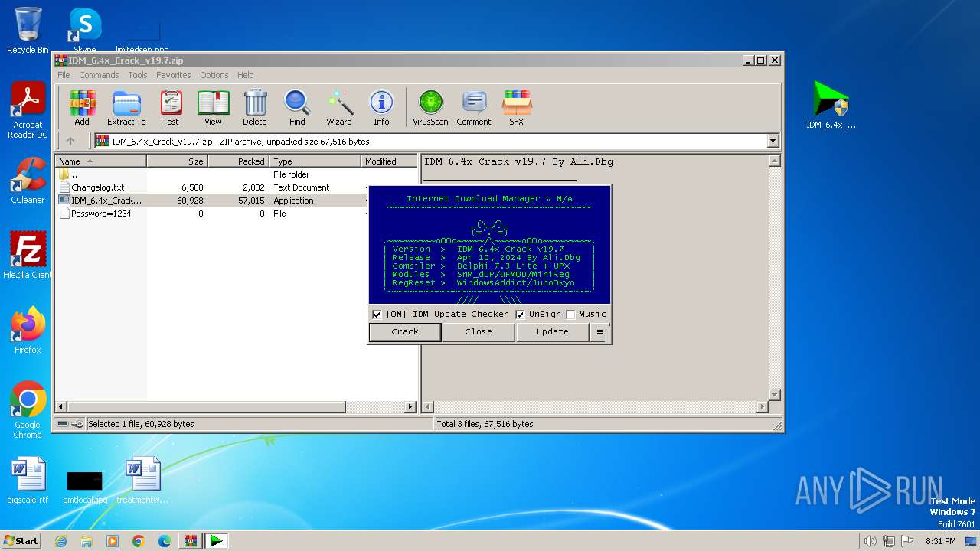
Task: Open Edge from the taskbar
Action: click(x=164, y=541)
